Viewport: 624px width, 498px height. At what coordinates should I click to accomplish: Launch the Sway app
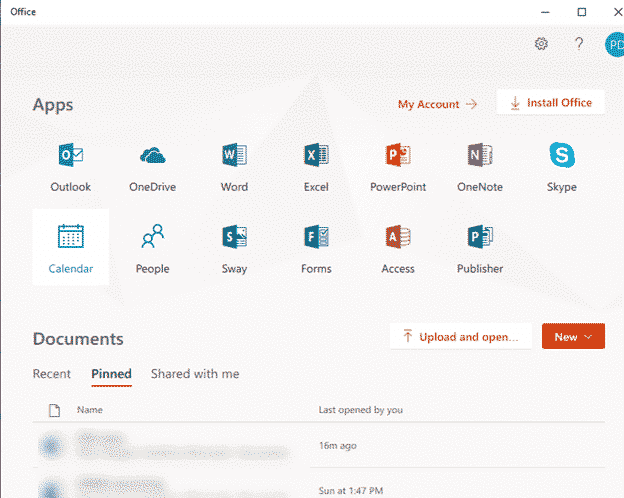pos(234,248)
